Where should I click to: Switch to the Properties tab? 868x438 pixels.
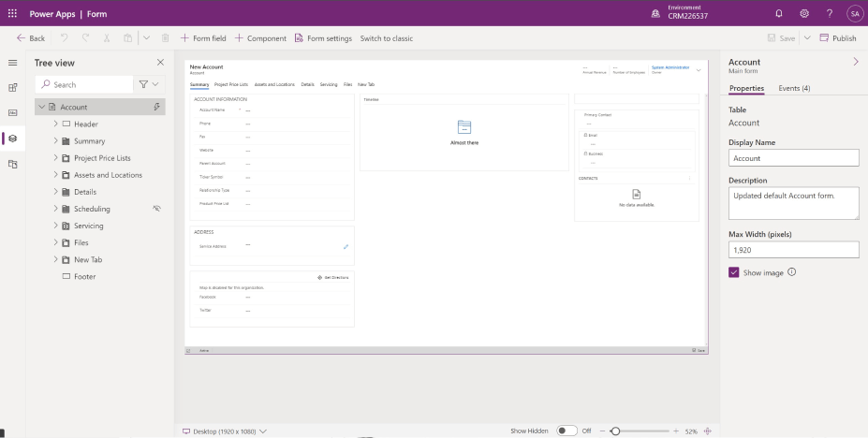coord(746,89)
